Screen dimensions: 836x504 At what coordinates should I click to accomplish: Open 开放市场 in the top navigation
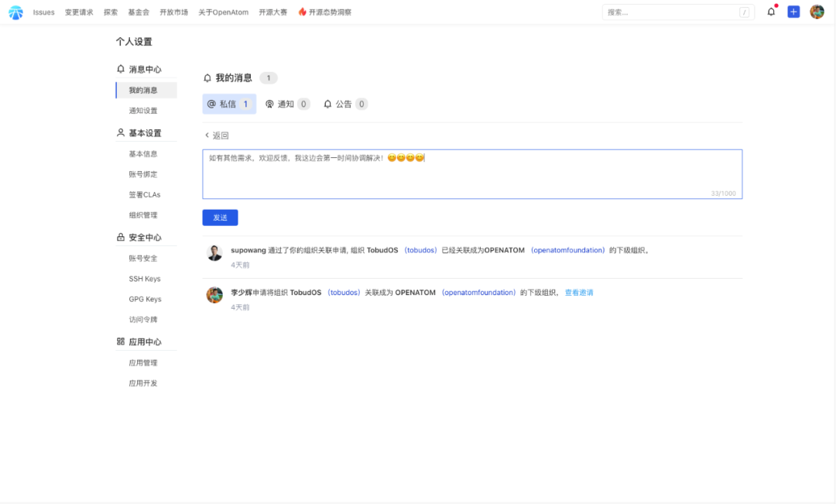[174, 12]
